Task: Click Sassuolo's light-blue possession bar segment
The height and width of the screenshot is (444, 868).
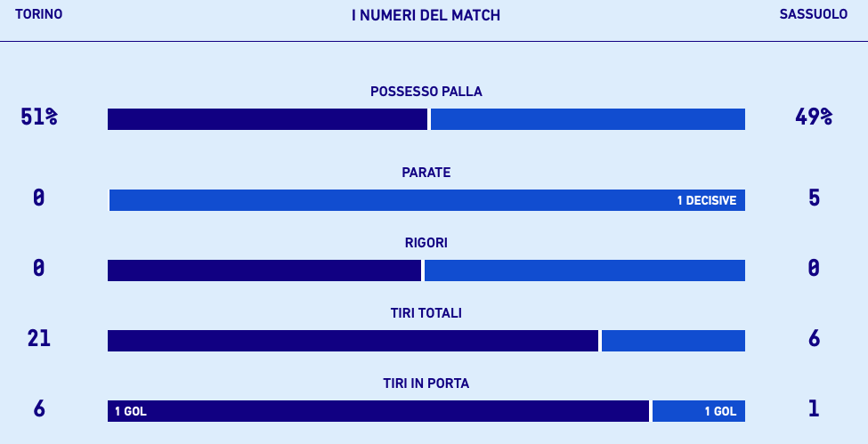Action: [x=588, y=119]
